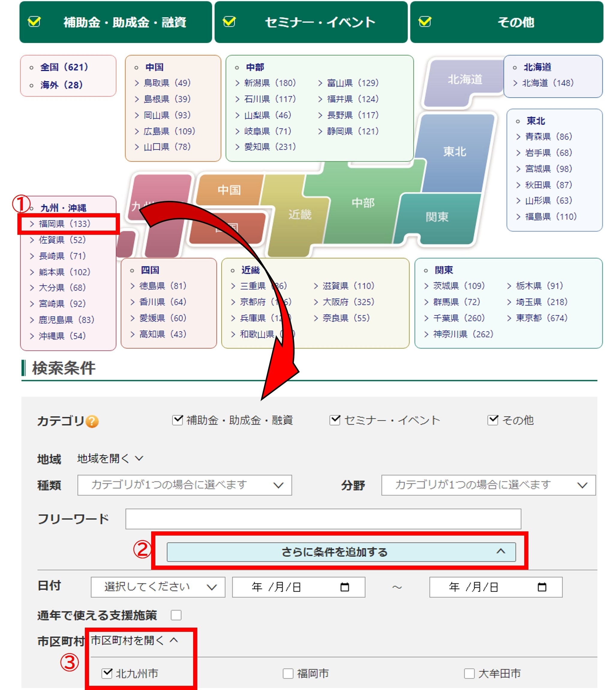Open 高知県 (43) prefecture link
Image resolution: width=616 pixels, height=690 pixels.
tap(163, 334)
